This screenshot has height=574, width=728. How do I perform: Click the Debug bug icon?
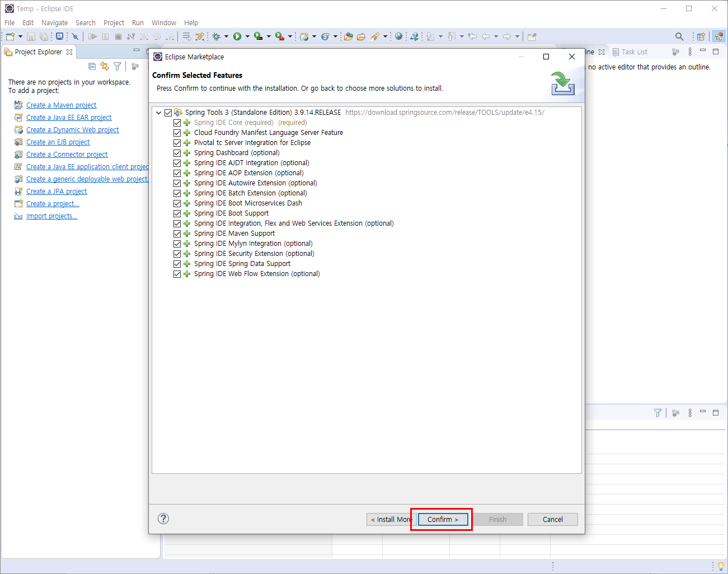pos(216,36)
